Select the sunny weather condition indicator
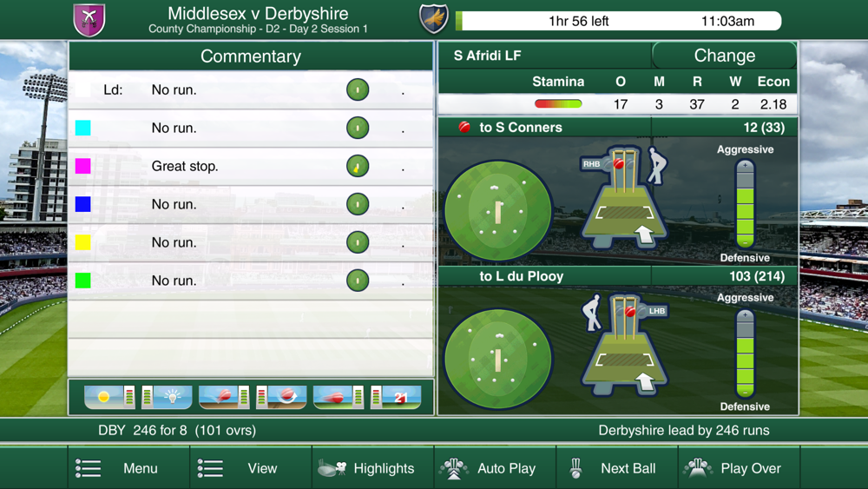The height and width of the screenshot is (489, 868). click(x=109, y=397)
